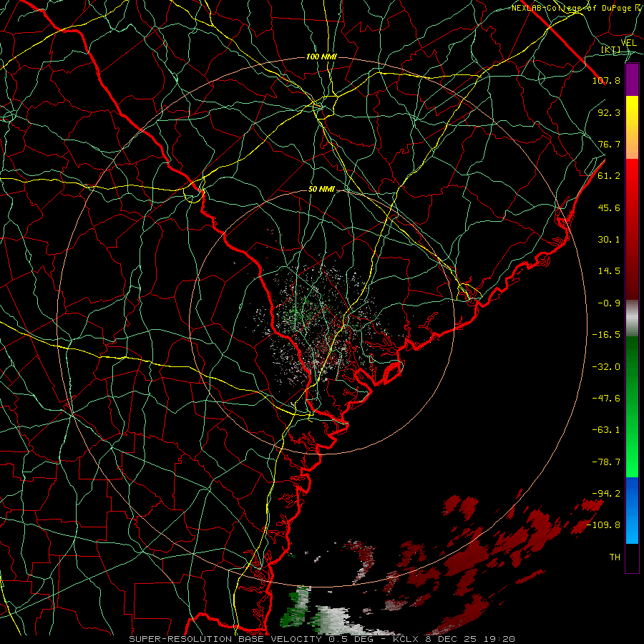Click the 45.6 velocity scale value
Screen dimensions: 644x644
(x=609, y=208)
